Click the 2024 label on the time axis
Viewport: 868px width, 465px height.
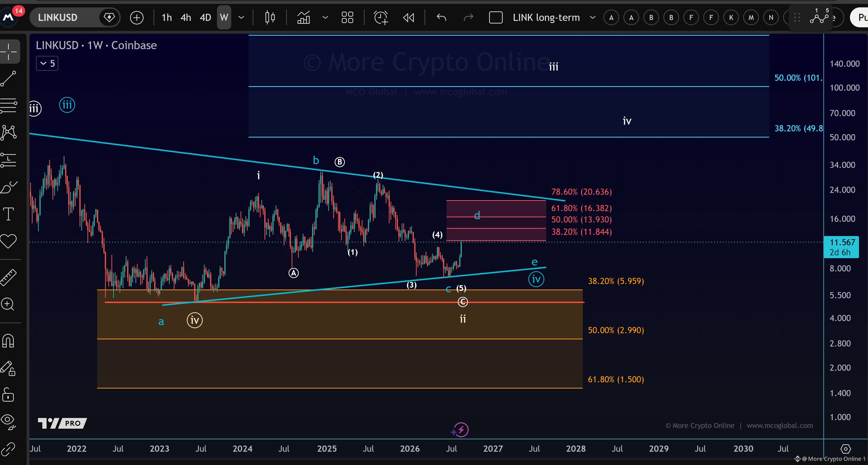(242, 449)
